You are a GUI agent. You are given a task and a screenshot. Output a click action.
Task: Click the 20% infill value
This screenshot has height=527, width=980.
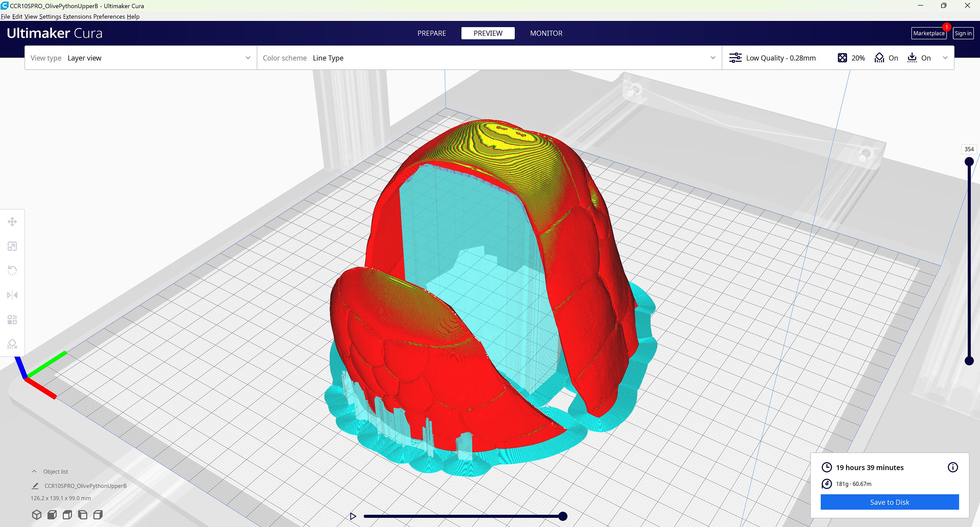(858, 58)
